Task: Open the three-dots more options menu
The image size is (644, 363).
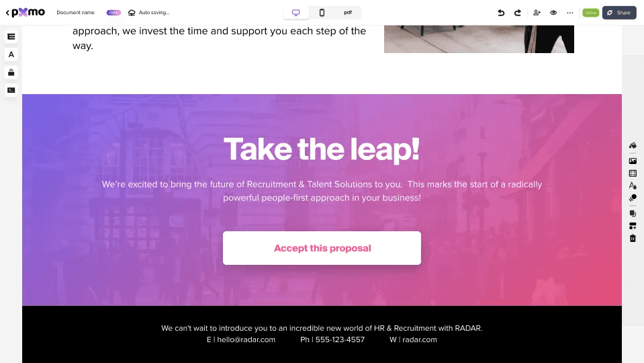Action: tap(569, 13)
